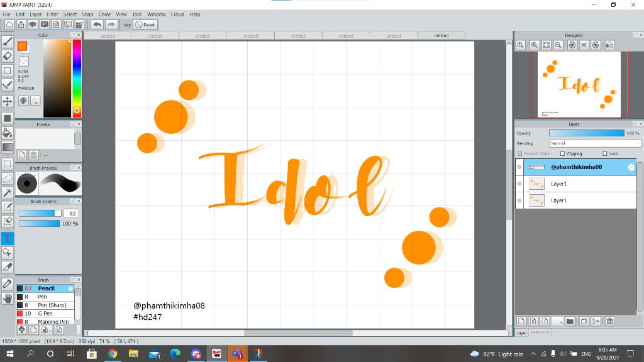
Task: Open the Windows Start menu
Action: (9, 354)
